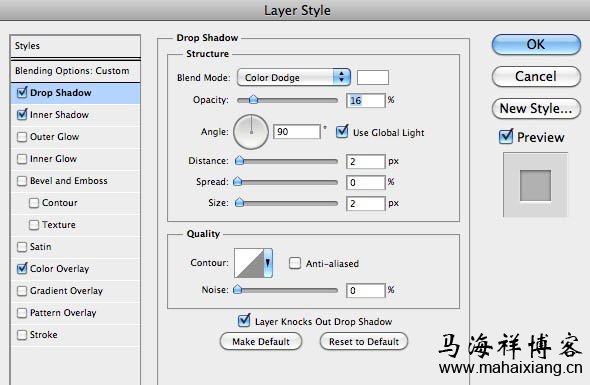Select the Drop Shadow style row
The image size is (590, 385).
(75, 93)
